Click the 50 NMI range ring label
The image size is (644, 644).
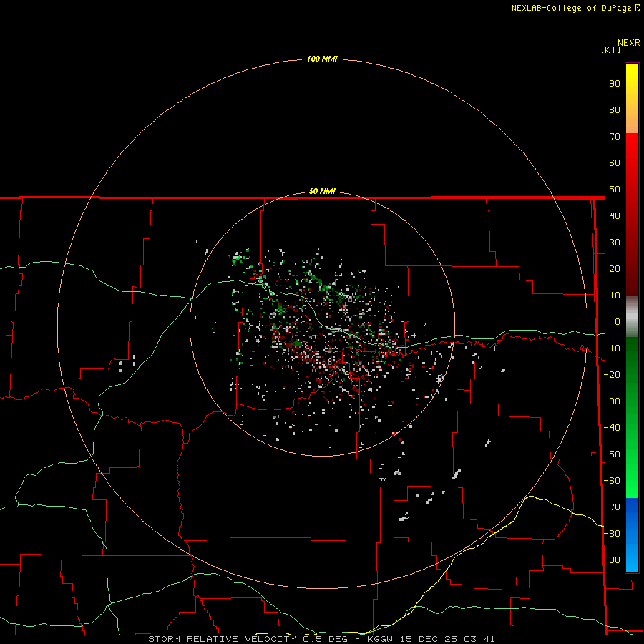322,191
